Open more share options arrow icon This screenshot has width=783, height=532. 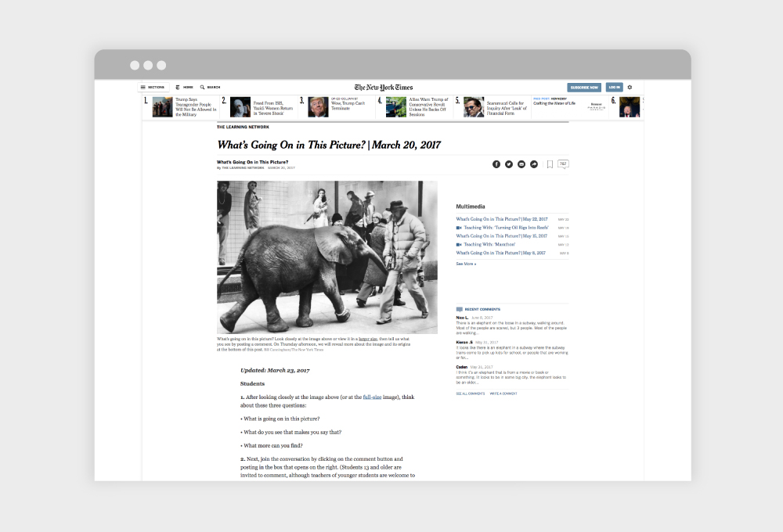click(534, 164)
